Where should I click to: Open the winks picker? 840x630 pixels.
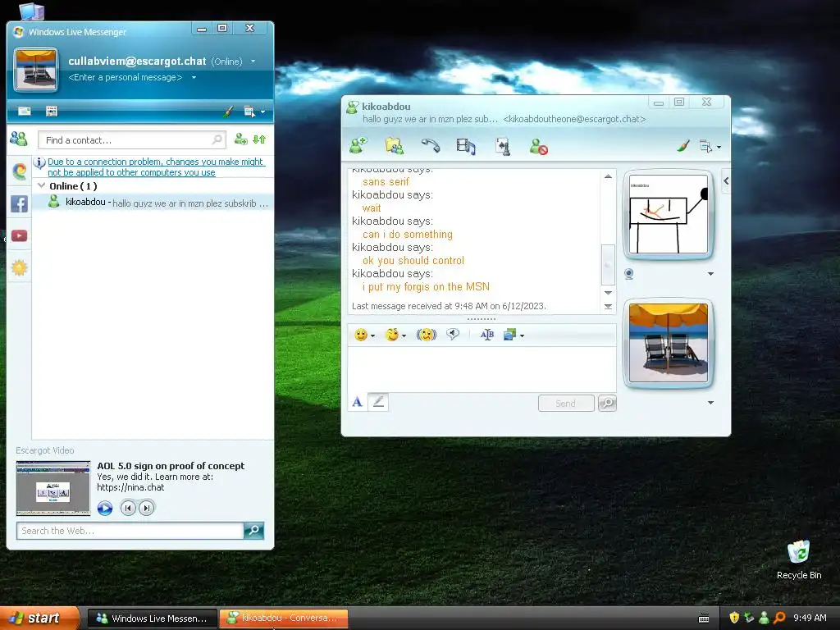(x=395, y=335)
